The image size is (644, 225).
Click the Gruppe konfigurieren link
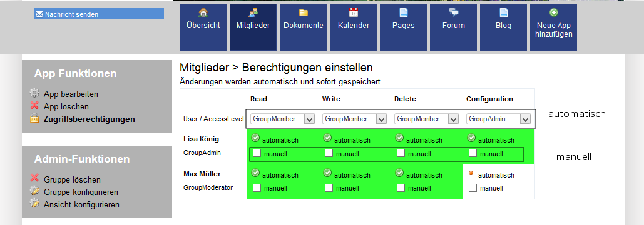[x=81, y=192]
